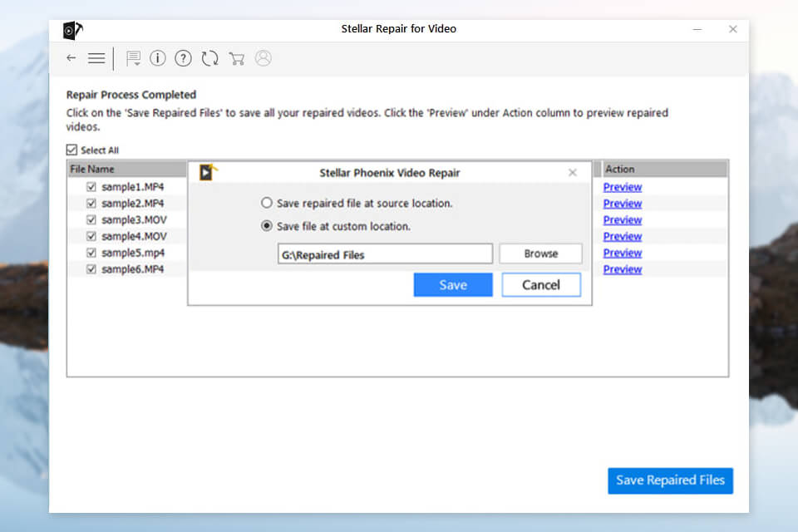Choose 'Save file at custom location' option
The width and height of the screenshot is (798, 532).
(268, 225)
